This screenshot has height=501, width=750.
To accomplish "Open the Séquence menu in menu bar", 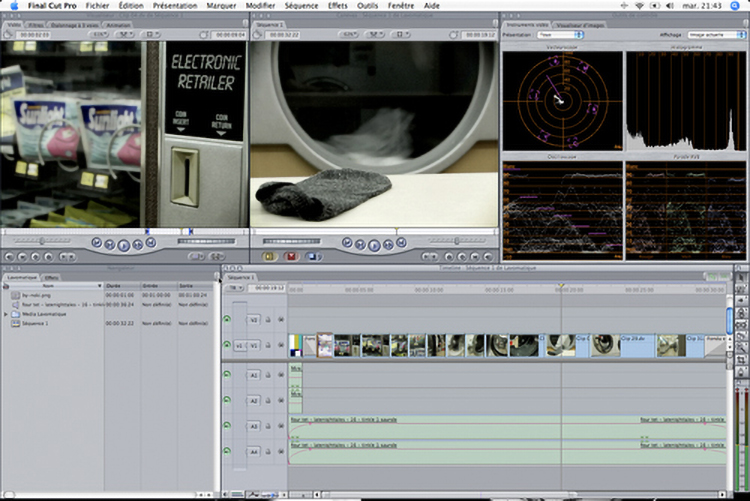I will (301, 6).
